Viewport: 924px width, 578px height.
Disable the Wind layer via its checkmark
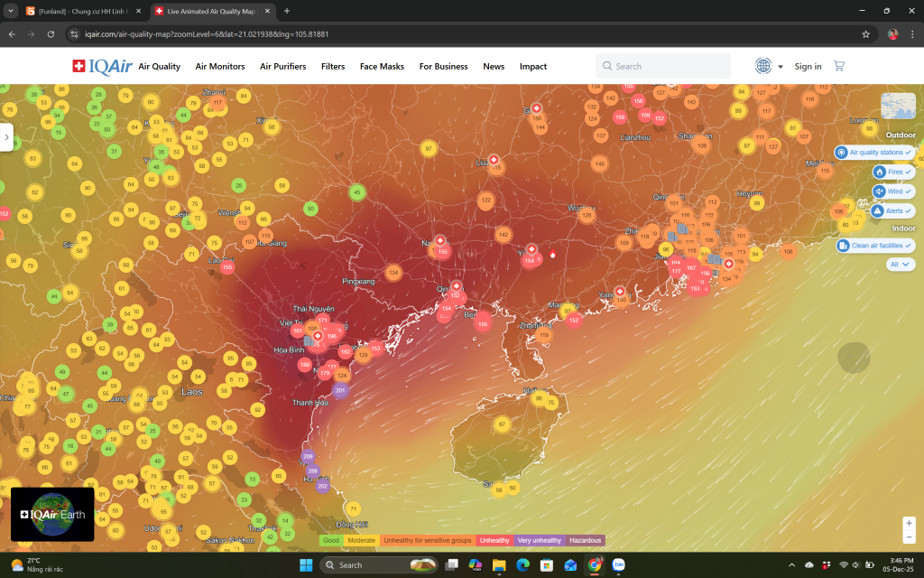click(907, 191)
